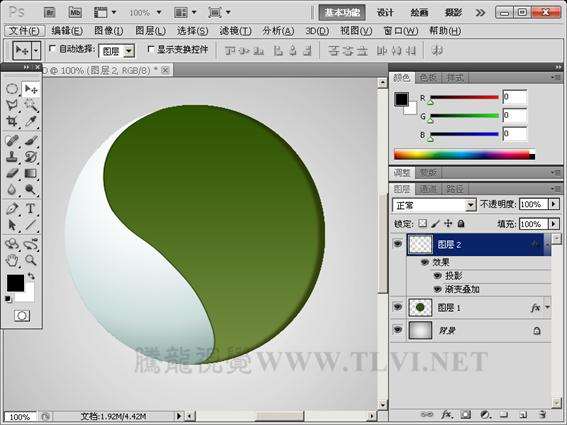The width and height of the screenshot is (567, 425).
Task: Select the Eraser tool
Action: click(12, 173)
